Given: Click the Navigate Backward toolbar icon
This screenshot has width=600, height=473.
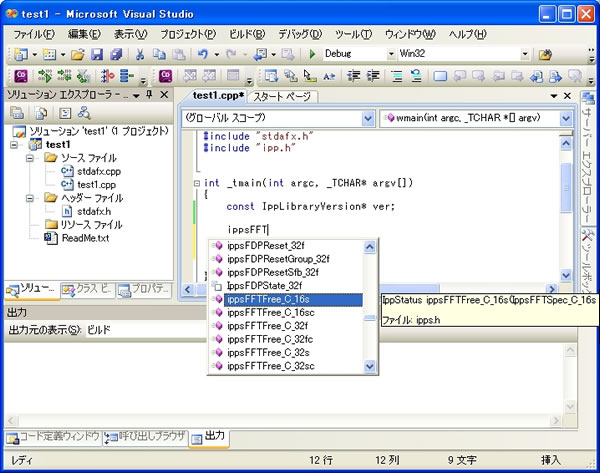Looking at the screenshot, I should pos(260,55).
